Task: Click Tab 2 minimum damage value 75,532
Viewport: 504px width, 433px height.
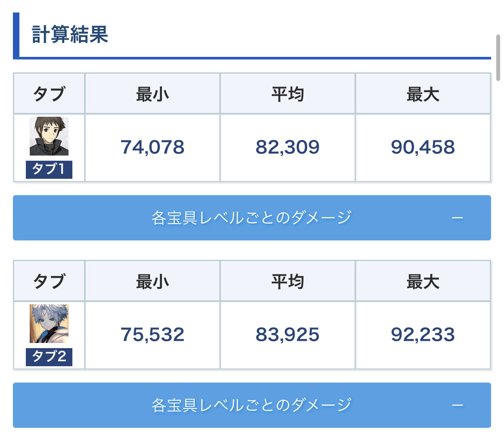Action: coord(152,335)
